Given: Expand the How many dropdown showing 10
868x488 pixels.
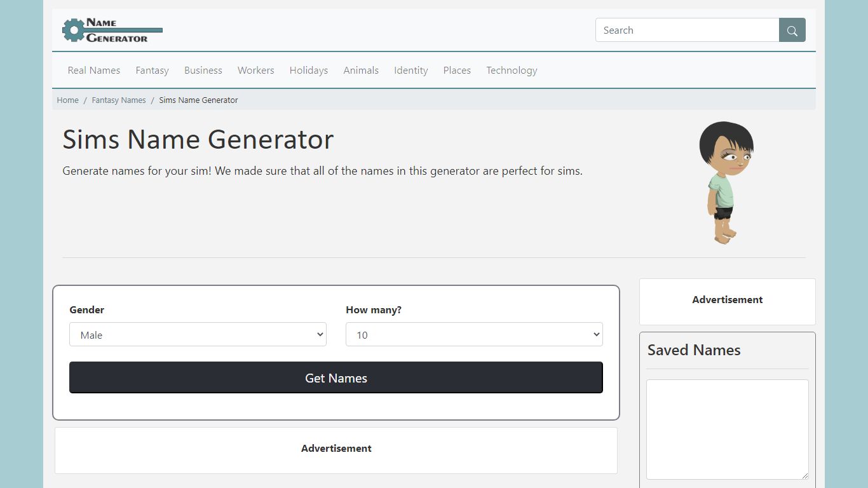Looking at the screenshot, I should (474, 334).
